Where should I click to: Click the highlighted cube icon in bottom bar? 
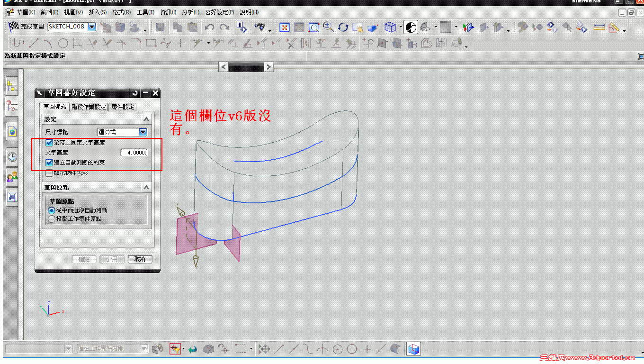tap(414, 349)
